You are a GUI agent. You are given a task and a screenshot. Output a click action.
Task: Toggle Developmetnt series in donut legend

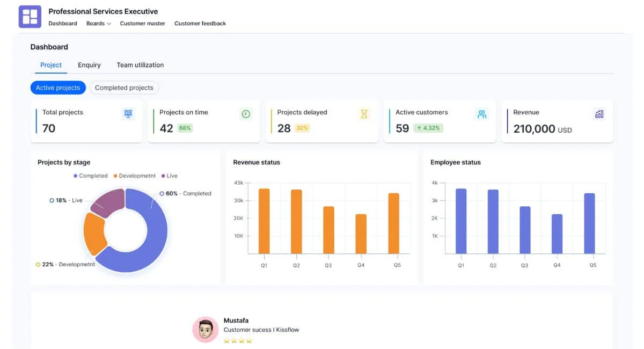point(134,176)
